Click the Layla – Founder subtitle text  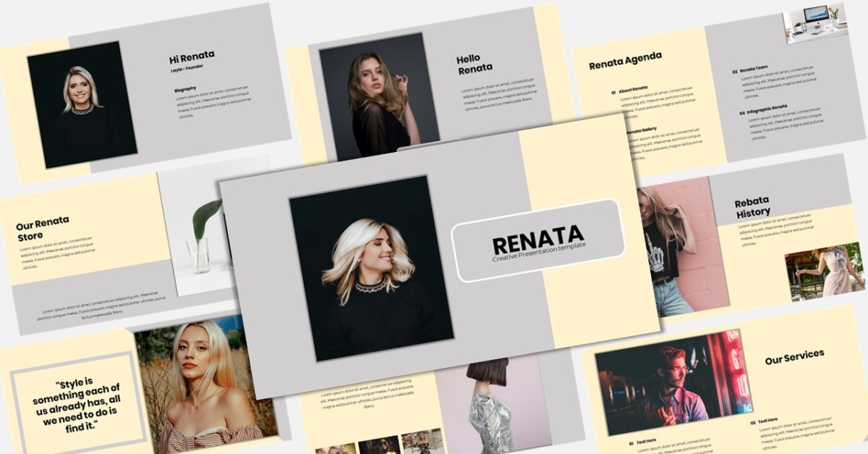pyautogui.click(x=187, y=67)
